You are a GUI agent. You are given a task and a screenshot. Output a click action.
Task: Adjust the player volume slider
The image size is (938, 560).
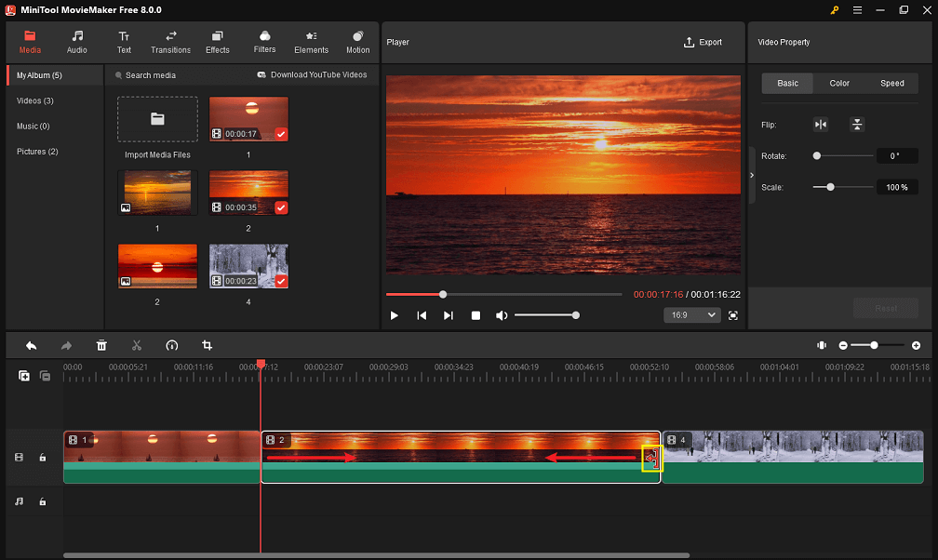point(547,315)
